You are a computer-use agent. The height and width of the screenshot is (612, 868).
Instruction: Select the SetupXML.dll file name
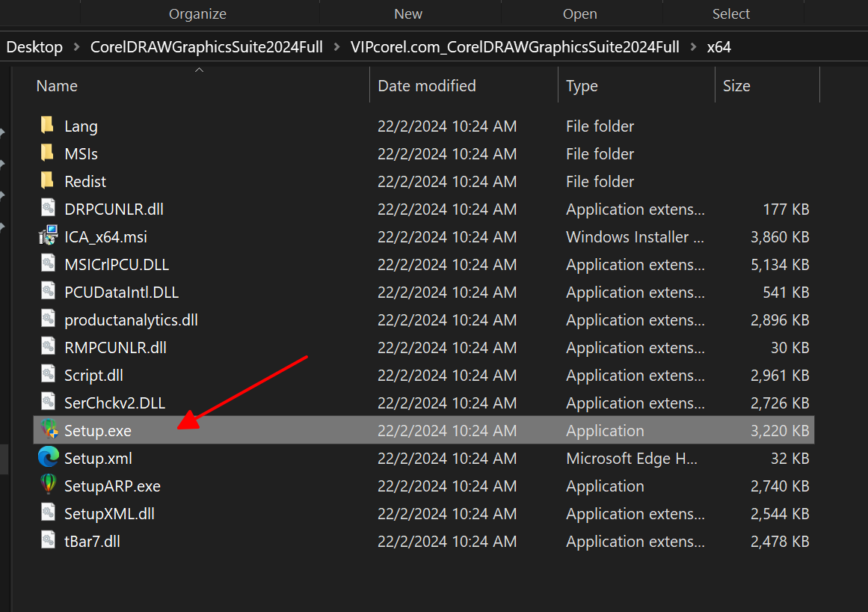(x=109, y=514)
